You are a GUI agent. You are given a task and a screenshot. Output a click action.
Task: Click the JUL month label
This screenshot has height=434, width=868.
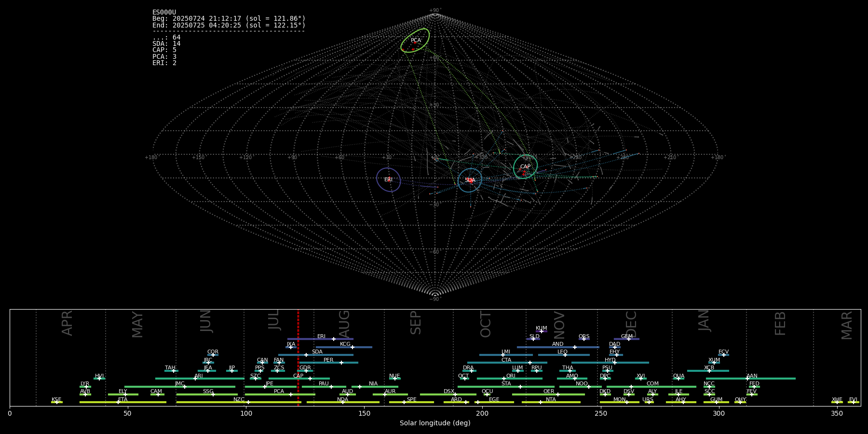[x=274, y=320]
